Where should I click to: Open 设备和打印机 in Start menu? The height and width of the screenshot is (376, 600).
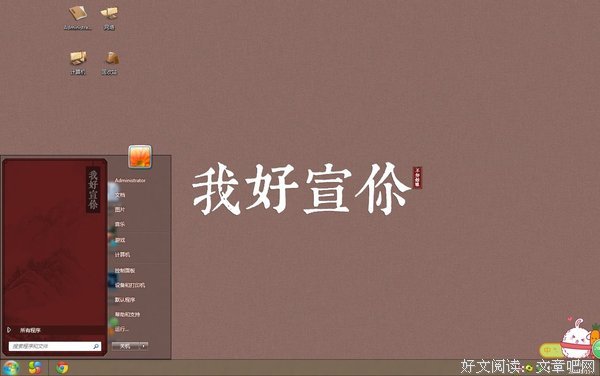click(x=130, y=285)
